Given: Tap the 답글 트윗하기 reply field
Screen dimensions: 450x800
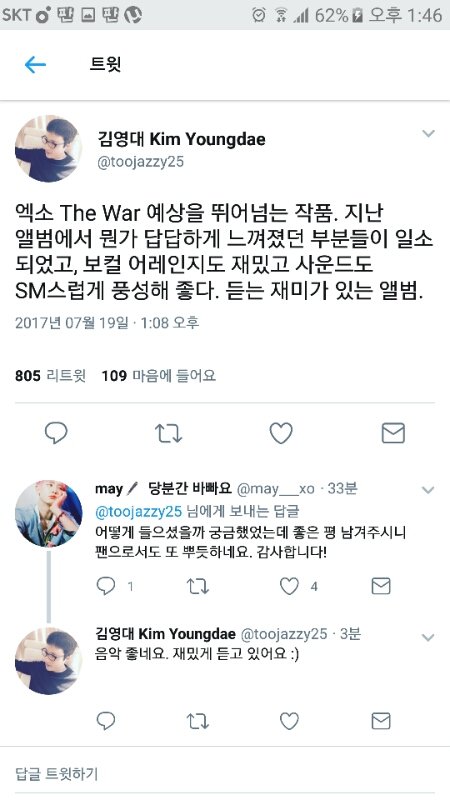Looking at the screenshot, I should [225, 773].
